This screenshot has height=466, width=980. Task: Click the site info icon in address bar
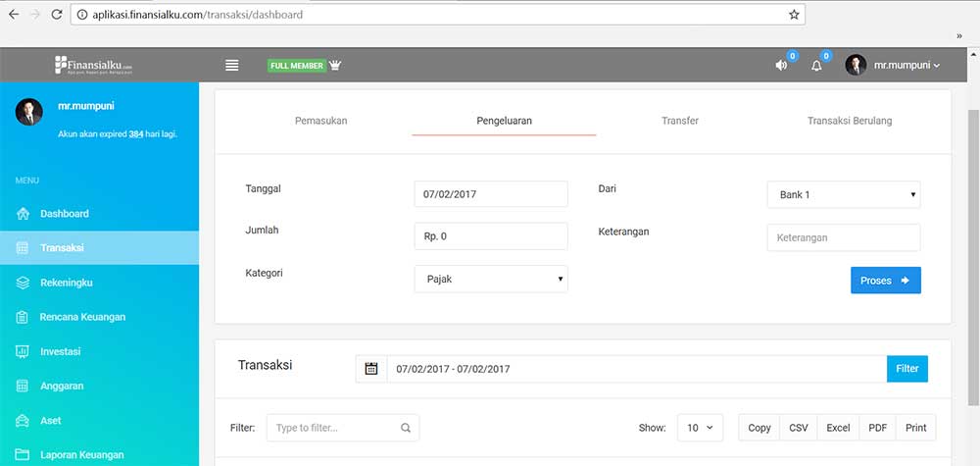pyautogui.click(x=82, y=15)
